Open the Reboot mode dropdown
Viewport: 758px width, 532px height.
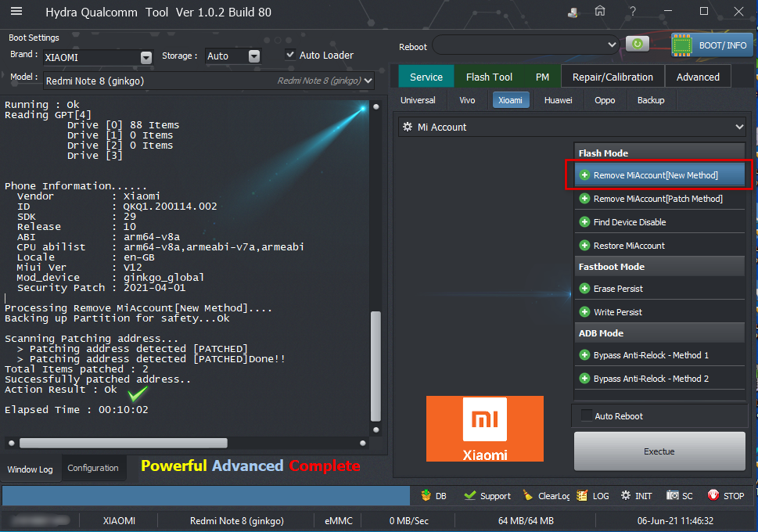(x=612, y=45)
